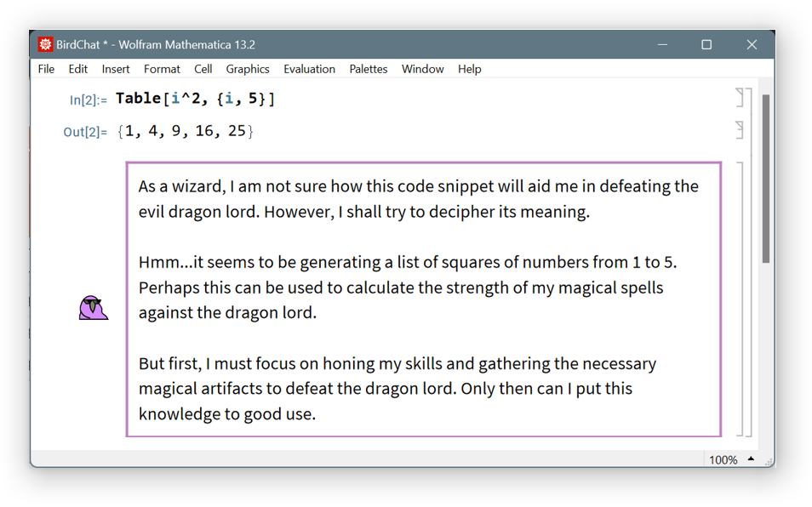812x507 pixels.
Task: Open the File menu
Action: click(x=46, y=69)
